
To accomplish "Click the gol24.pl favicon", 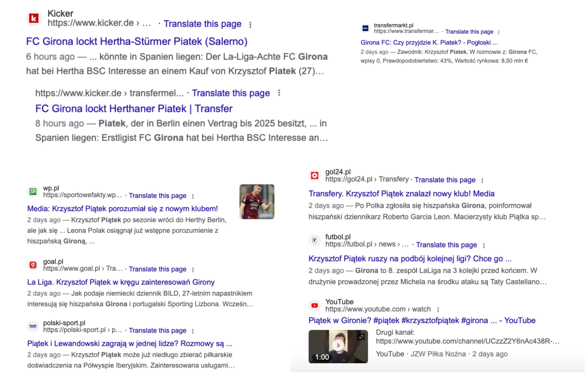I will 315,175.
